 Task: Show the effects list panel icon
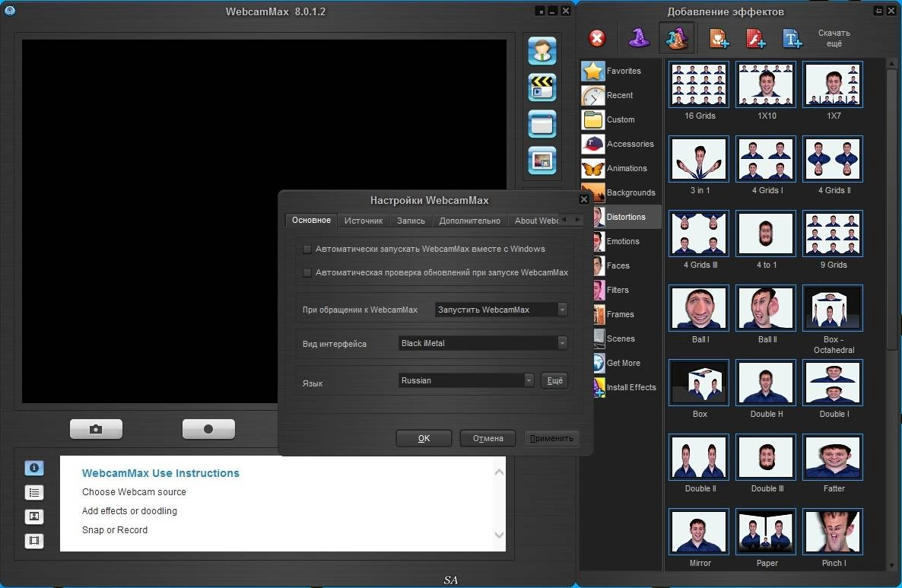pos(34,492)
